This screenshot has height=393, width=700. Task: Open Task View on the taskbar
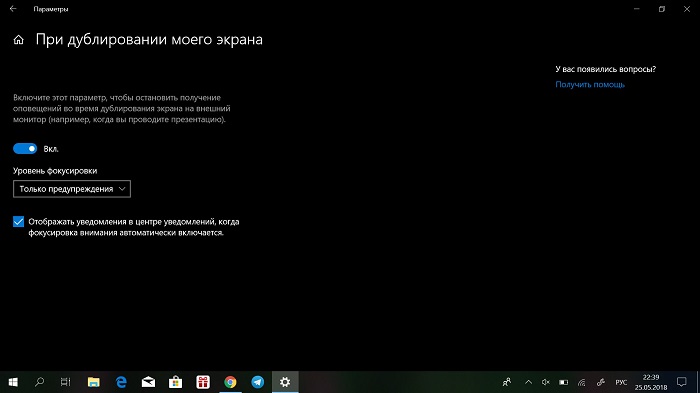[66, 382]
